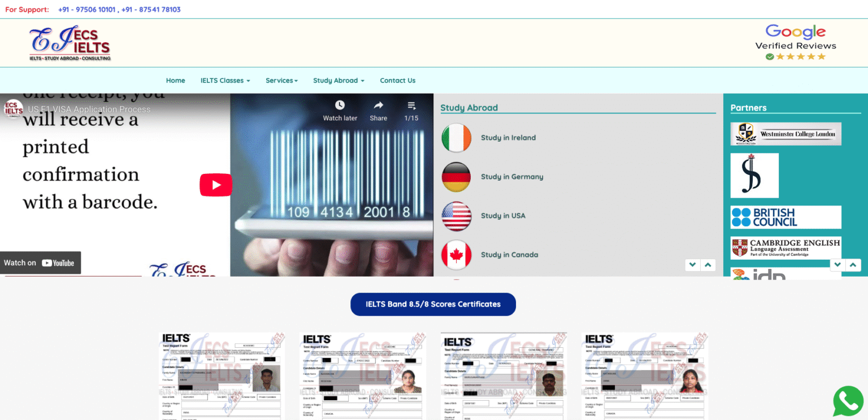
Task: Go to the Home menu item
Action: coord(175,80)
